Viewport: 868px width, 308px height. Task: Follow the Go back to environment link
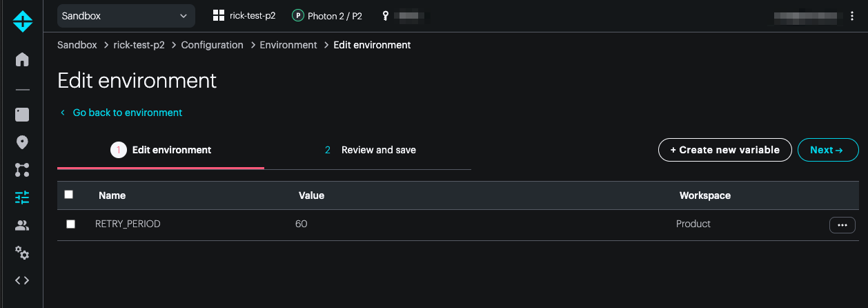pos(127,113)
